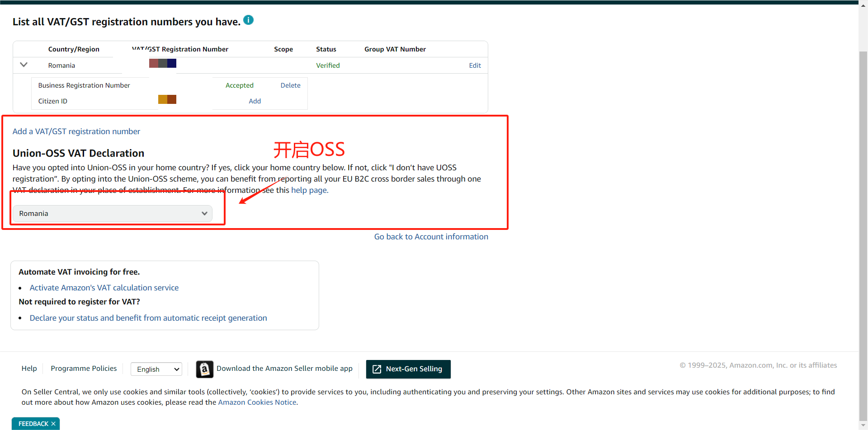Activate Amazon's VAT calculation service
This screenshot has width=868, height=430.
tap(104, 288)
